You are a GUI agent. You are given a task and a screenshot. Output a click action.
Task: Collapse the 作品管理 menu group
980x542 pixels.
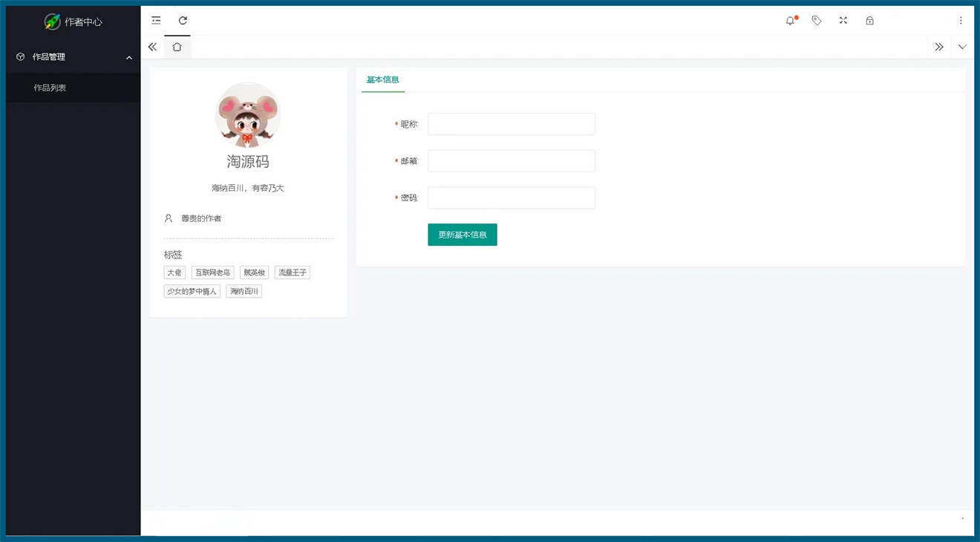[x=73, y=57]
